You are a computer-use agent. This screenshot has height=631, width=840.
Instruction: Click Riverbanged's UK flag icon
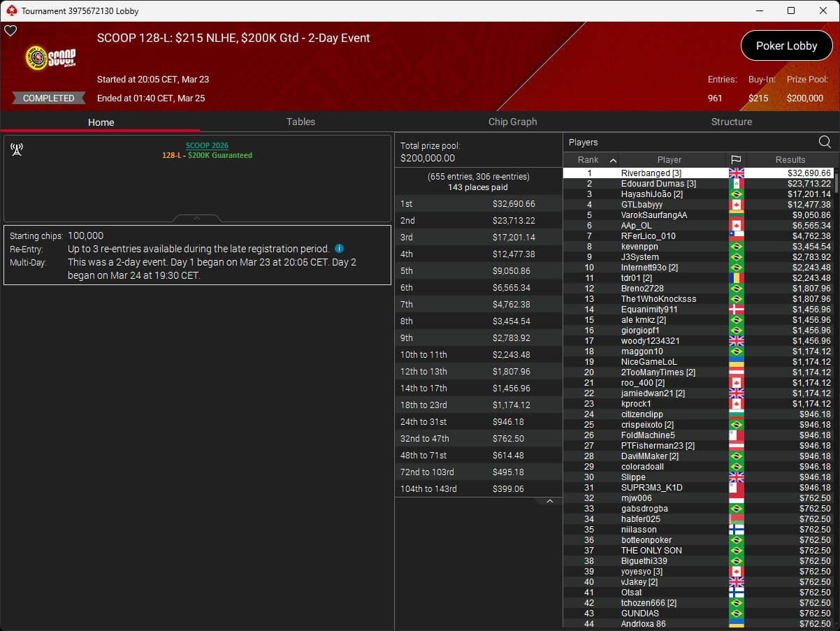tap(736, 173)
